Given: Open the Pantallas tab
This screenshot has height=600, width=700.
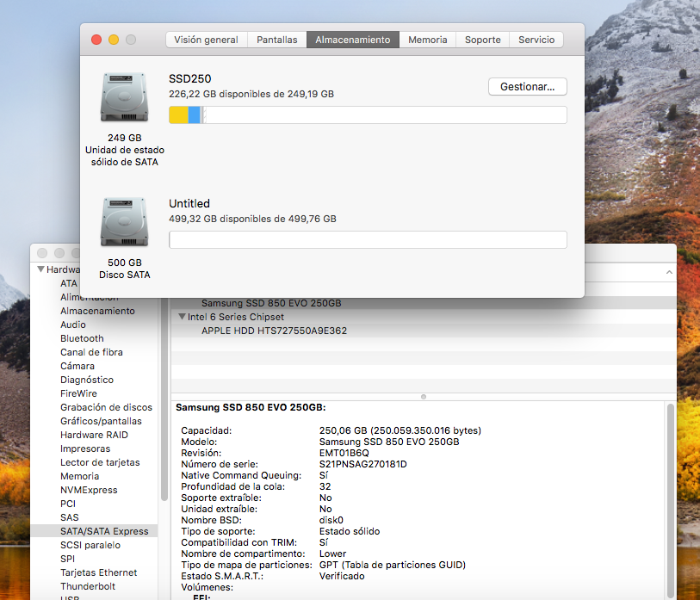Looking at the screenshot, I should click(x=277, y=40).
